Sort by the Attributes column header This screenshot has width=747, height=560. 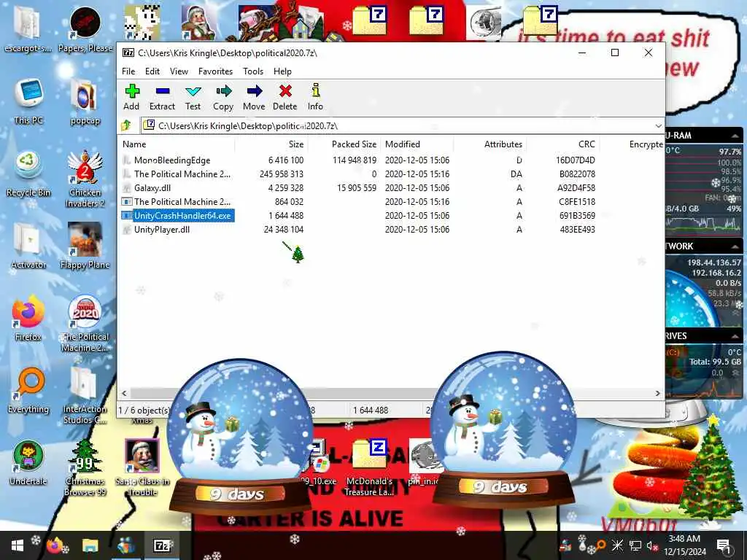pyautogui.click(x=489, y=144)
